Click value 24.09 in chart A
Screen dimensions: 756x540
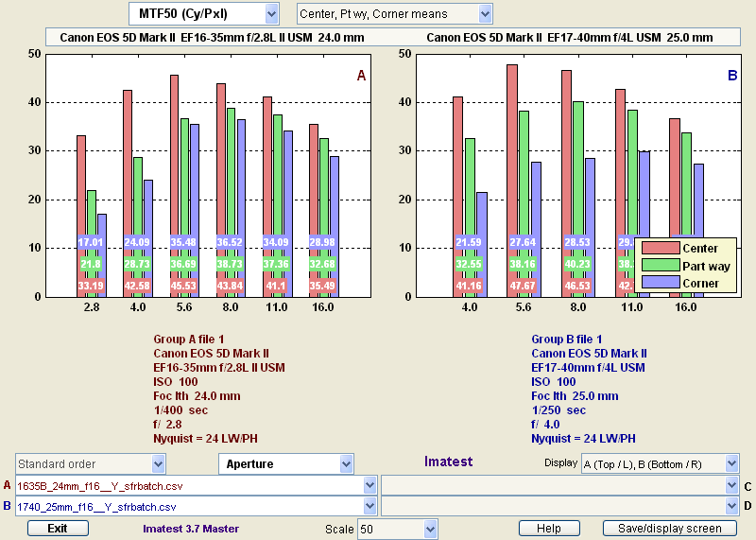pyautogui.click(x=137, y=242)
